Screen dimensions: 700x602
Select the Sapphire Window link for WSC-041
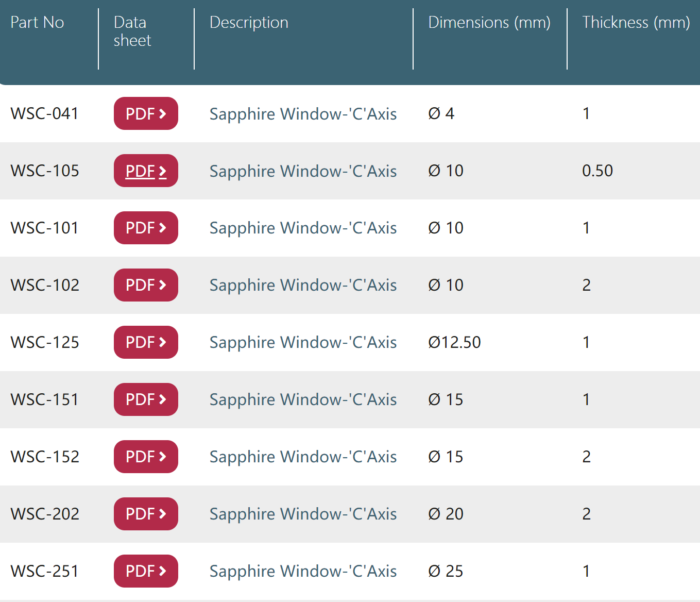coord(303,114)
